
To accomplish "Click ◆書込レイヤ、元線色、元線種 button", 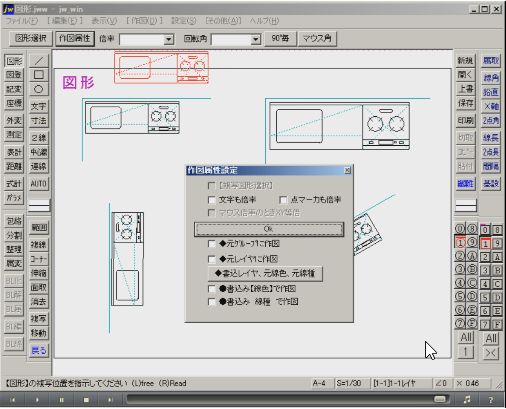I will [x=265, y=274].
